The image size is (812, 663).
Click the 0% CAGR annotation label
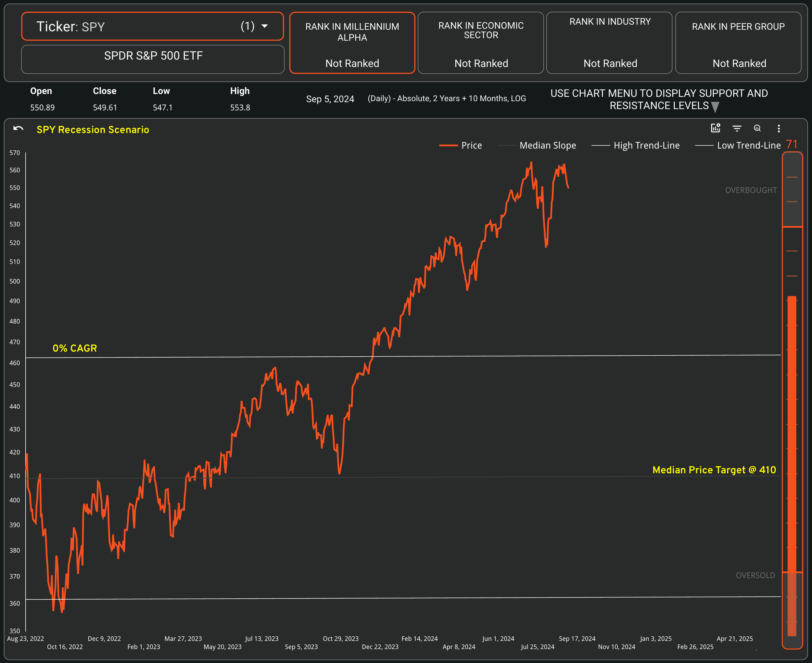click(x=75, y=348)
